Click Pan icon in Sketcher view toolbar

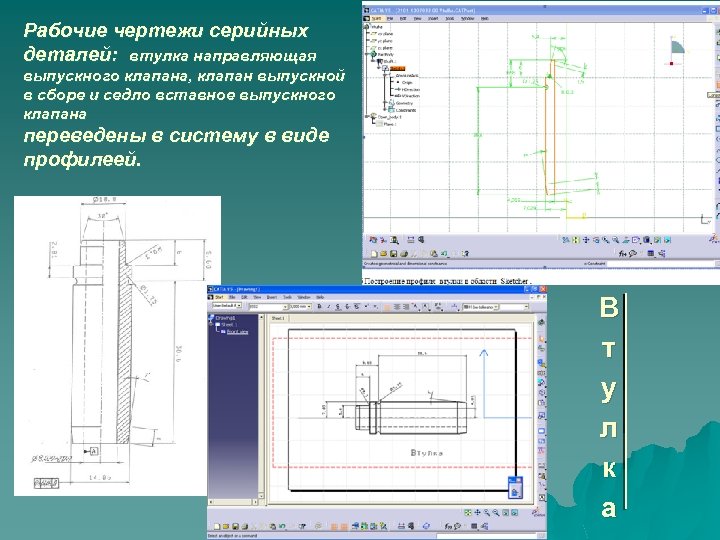(586, 240)
